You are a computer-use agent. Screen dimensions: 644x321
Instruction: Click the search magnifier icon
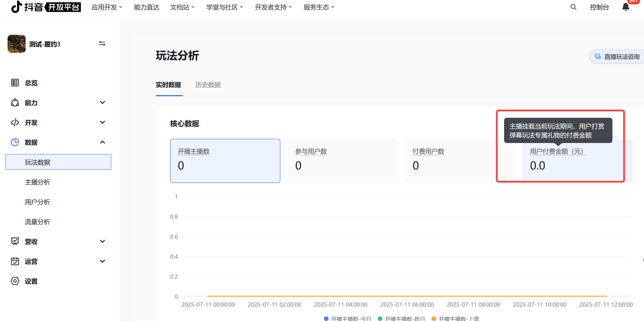tap(573, 7)
